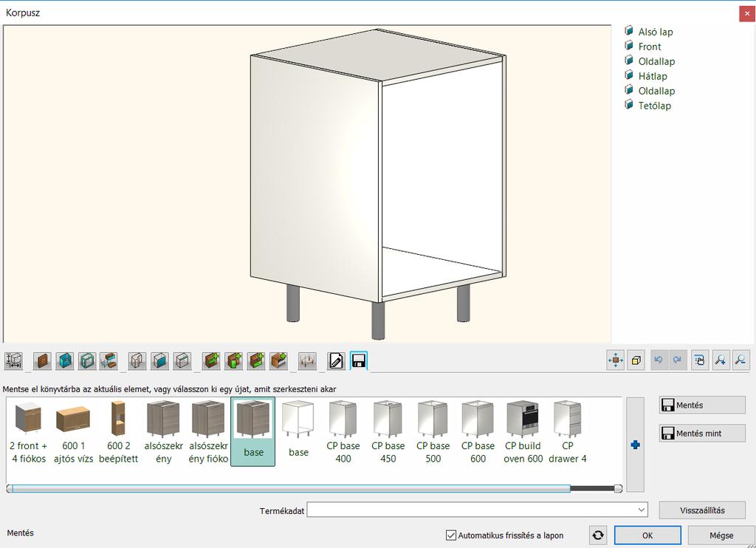Cancel with the Mégse button

point(721,535)
